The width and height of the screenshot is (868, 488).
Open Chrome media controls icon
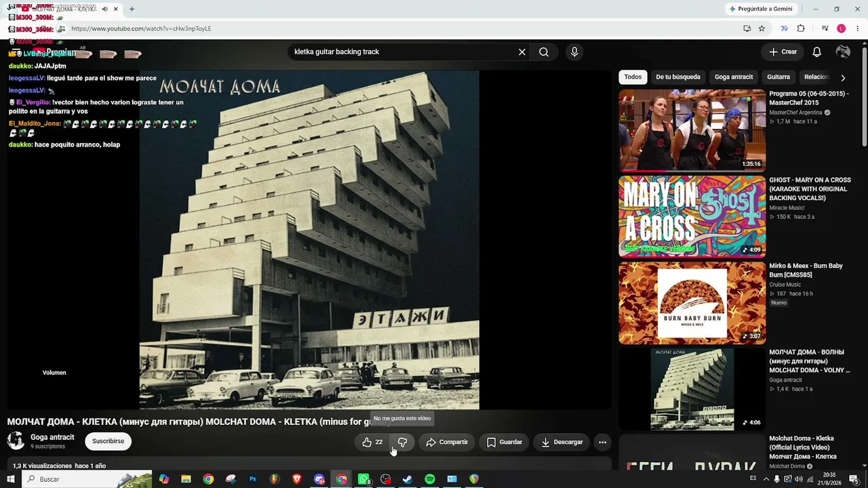(x=825, y=28)
